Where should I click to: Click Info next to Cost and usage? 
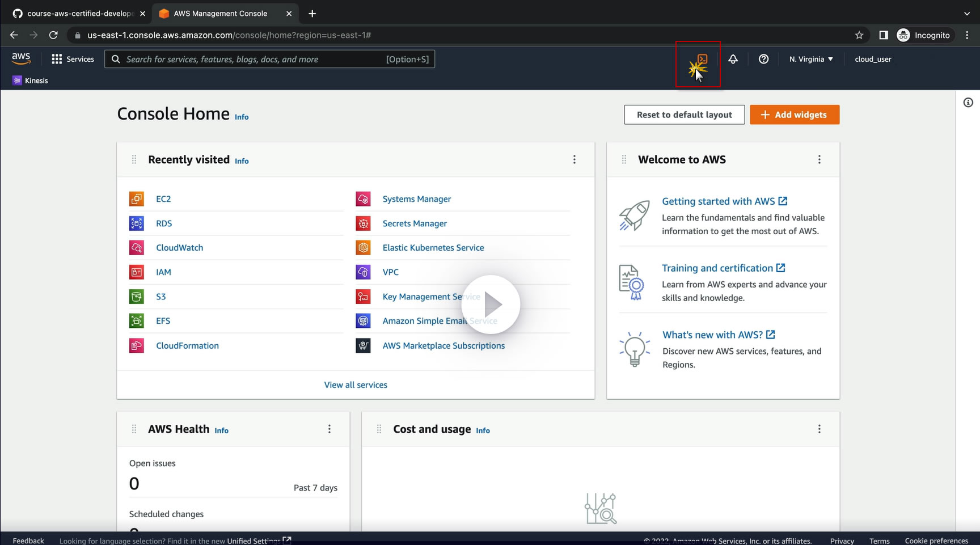(483, 430)
